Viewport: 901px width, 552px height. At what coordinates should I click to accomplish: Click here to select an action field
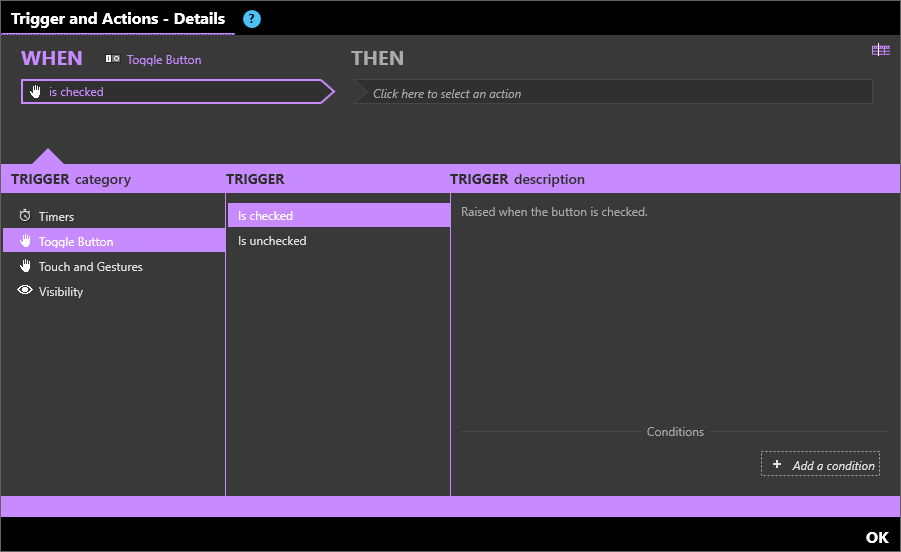tap(613, 92)
